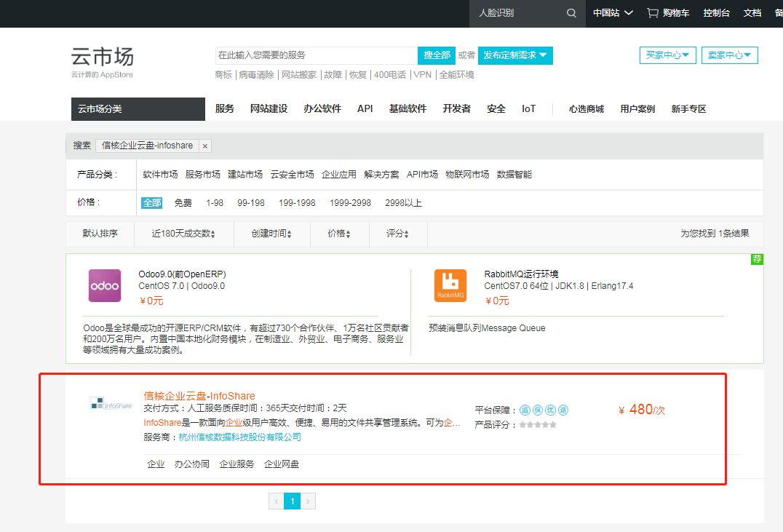
Task: Click the product rating stars
Action: tap(537, 424)
